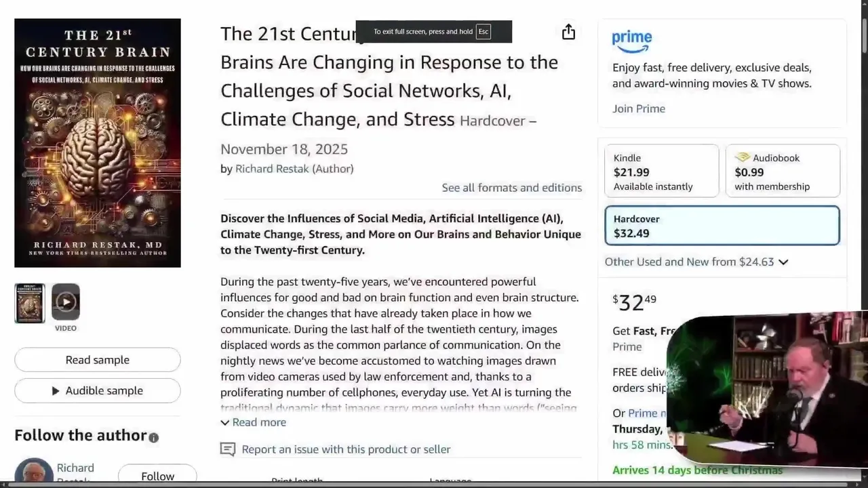The image size is (868, 488).
Task: Click the Prime logo
Action: 631,41
